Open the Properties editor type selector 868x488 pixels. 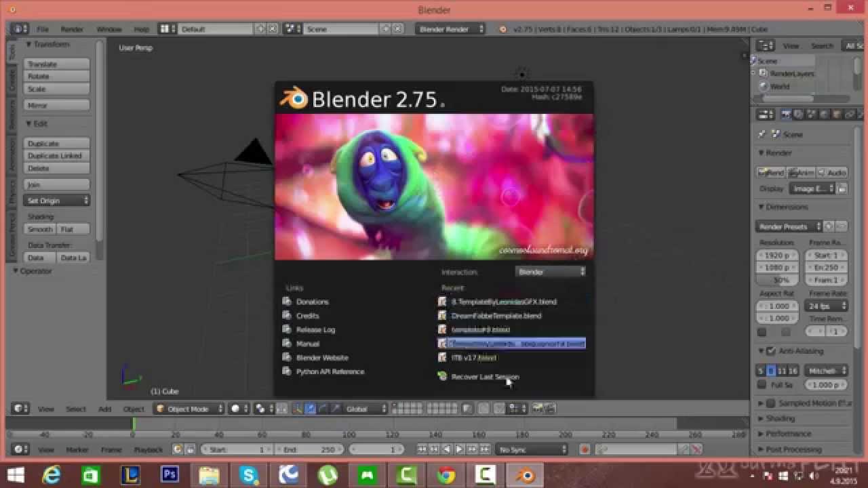click(766, 115)
